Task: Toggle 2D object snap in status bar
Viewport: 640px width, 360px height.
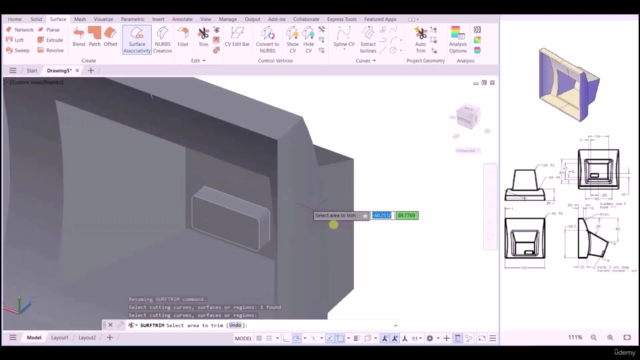Action: coord(340,338)
